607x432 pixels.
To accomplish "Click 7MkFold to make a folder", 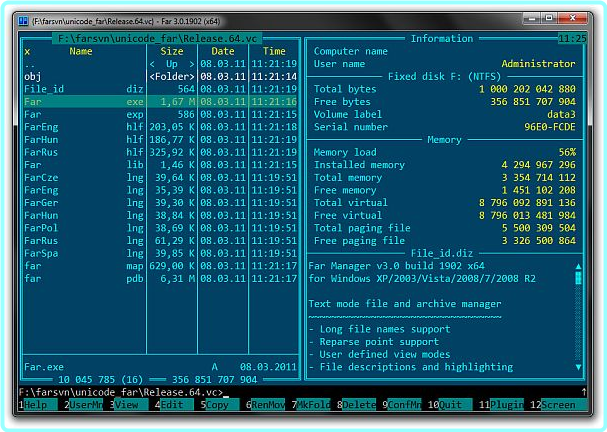I will click(311, 405).
